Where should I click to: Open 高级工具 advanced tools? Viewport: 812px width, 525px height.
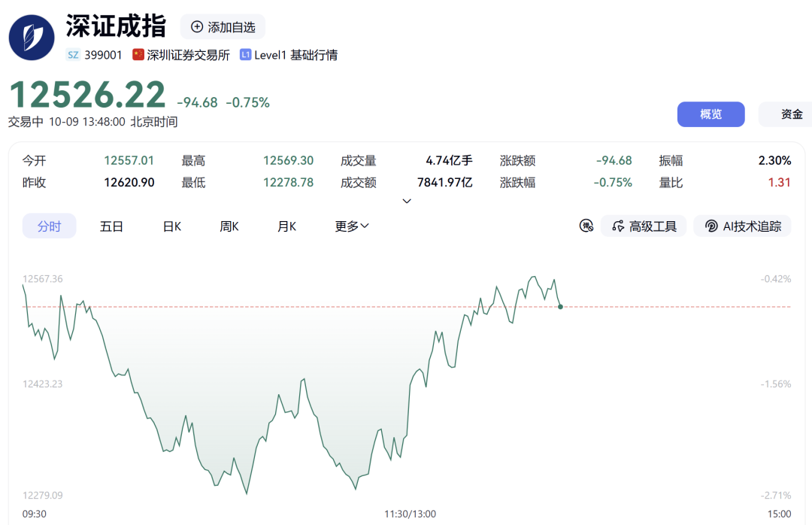(644, 226)
